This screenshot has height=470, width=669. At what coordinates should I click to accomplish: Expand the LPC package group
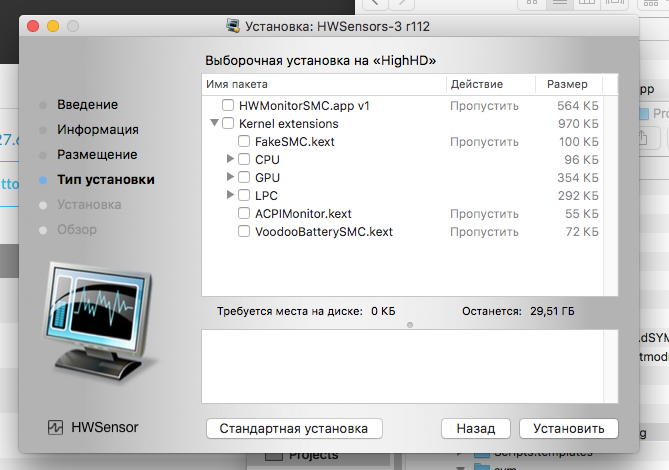coord(230,194)
